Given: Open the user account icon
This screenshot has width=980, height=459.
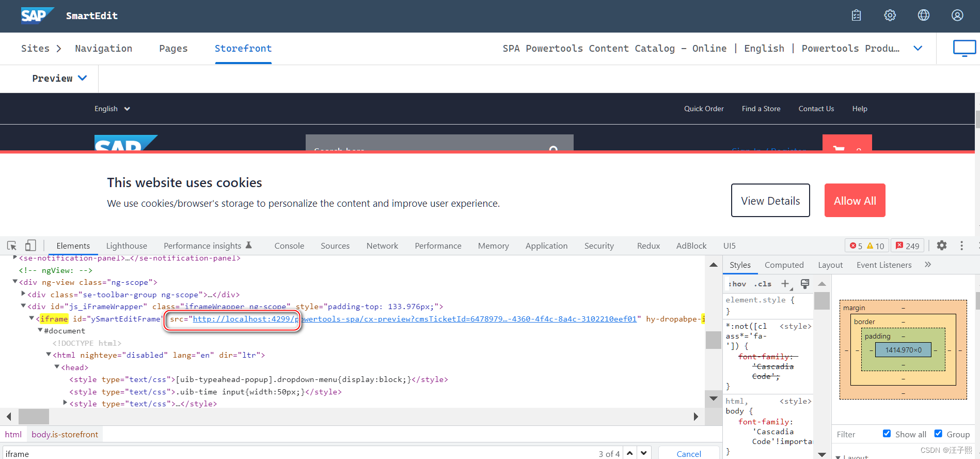Looking at the screenshot, I should 957,16.
